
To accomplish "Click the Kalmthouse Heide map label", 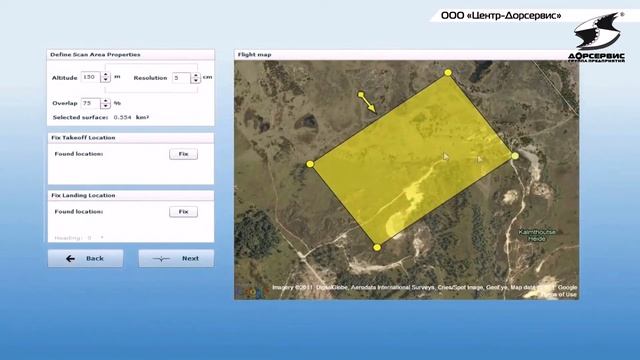I will coord(537,235).
